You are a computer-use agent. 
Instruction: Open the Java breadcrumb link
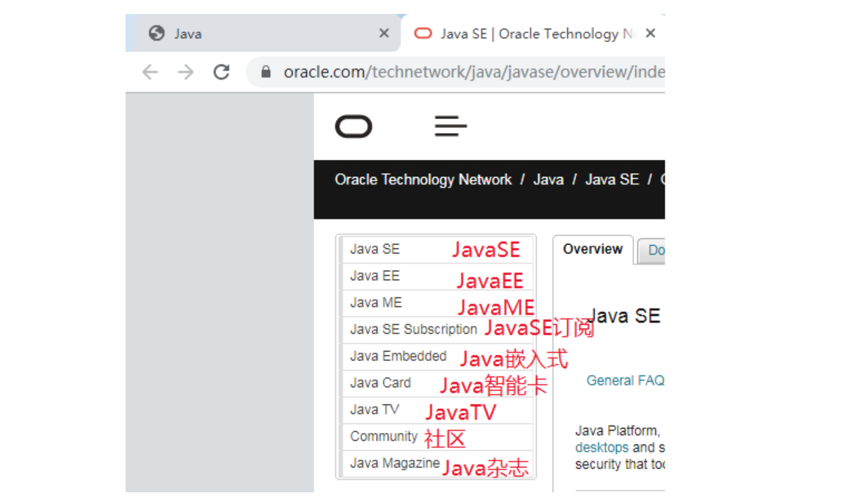point(548,180)
